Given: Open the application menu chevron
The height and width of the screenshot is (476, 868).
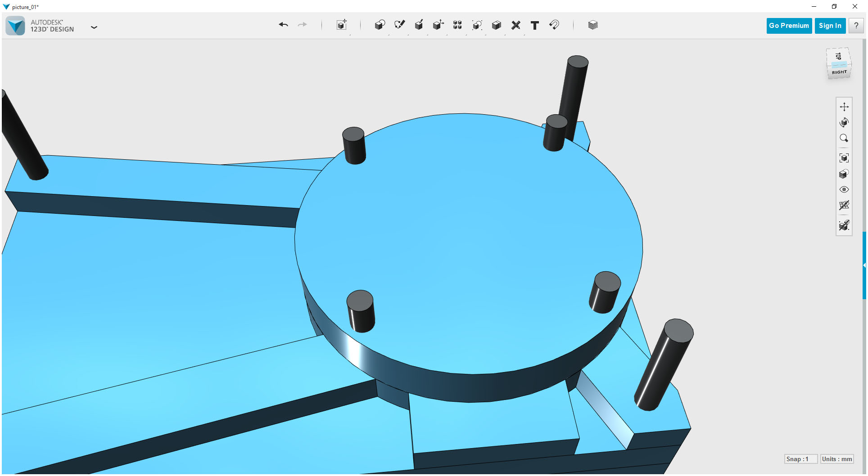Looking at the screenshot, I should coord(94,27).
